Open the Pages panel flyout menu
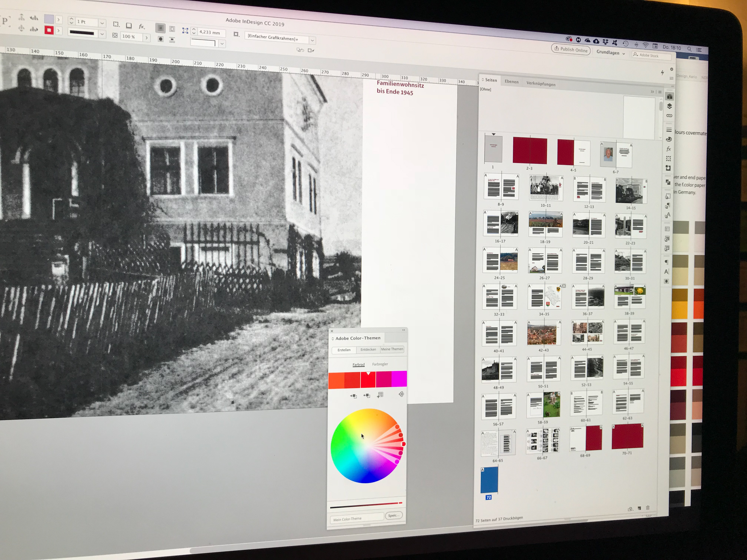The height and width of the screenshot is (560, 747). pos(660,92)
